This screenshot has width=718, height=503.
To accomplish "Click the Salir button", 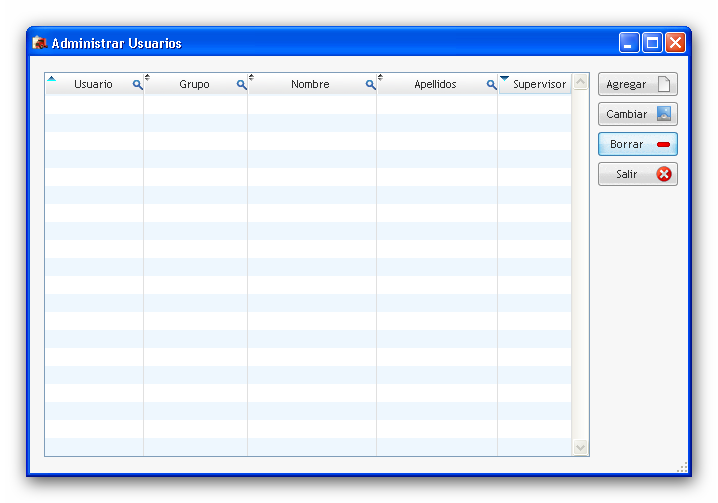I will [637, 174].
